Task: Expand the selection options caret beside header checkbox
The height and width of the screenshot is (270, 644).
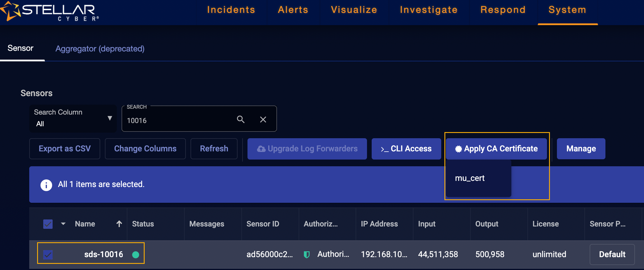Action: click(63, 224)
